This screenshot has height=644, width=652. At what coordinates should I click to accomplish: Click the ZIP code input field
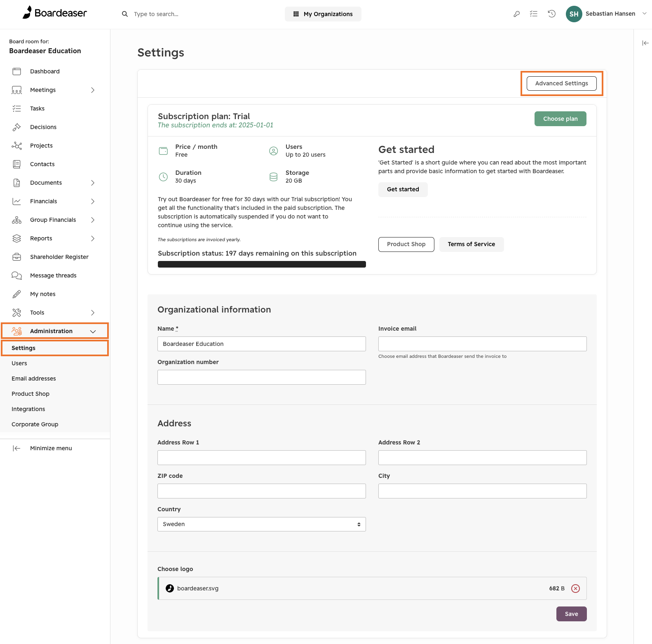[x=262, y=491]
